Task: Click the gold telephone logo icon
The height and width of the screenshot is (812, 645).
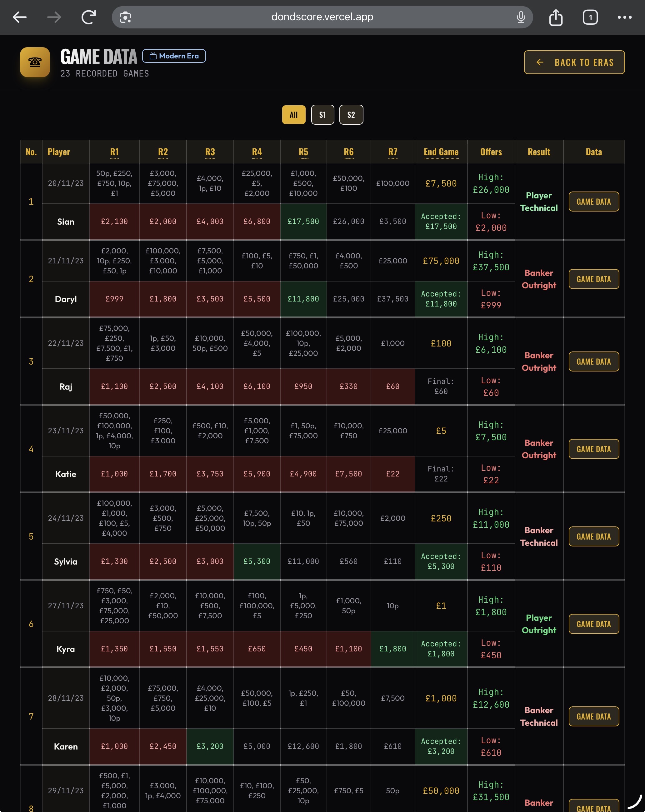Action: pyautogui.click(x=35, y=62)
